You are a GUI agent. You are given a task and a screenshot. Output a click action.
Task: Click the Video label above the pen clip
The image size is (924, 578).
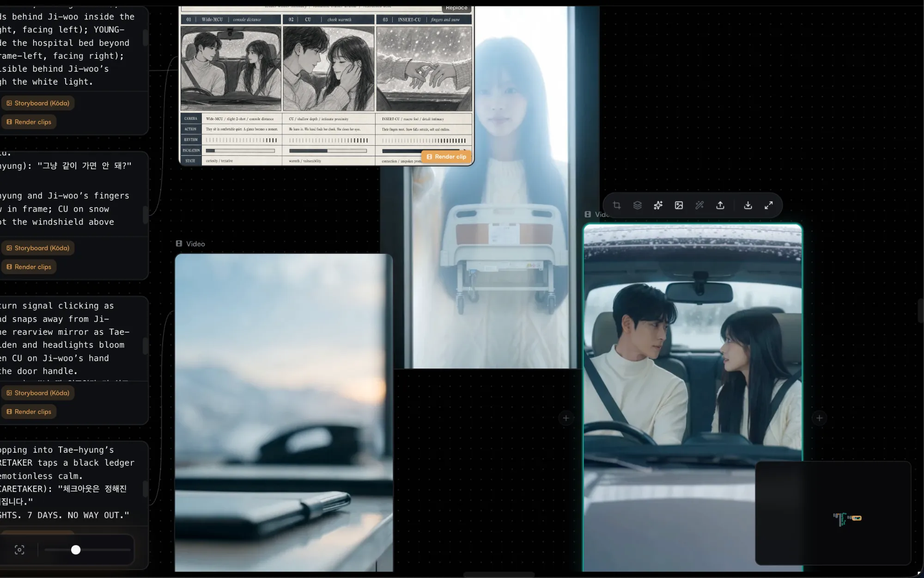[x=195, y=244]
